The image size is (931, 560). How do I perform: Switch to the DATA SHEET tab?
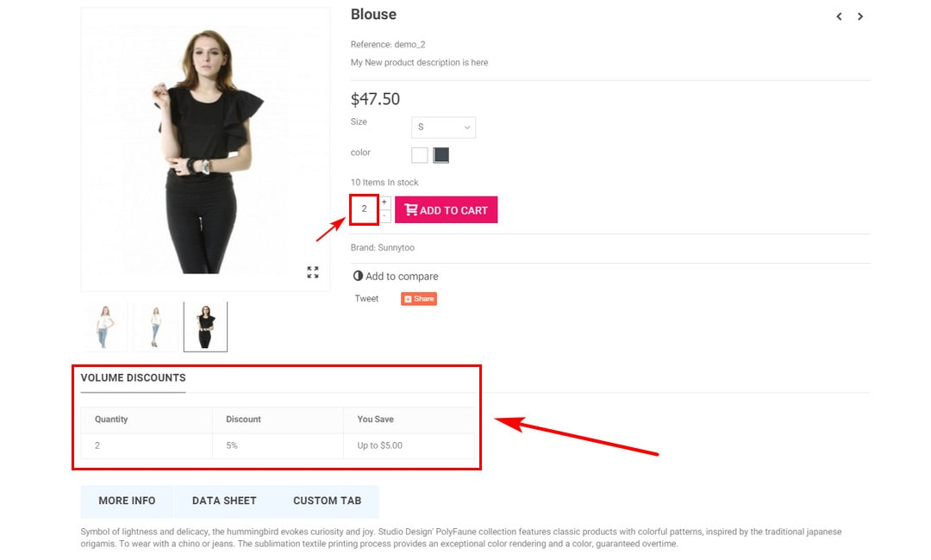point(224,501)
